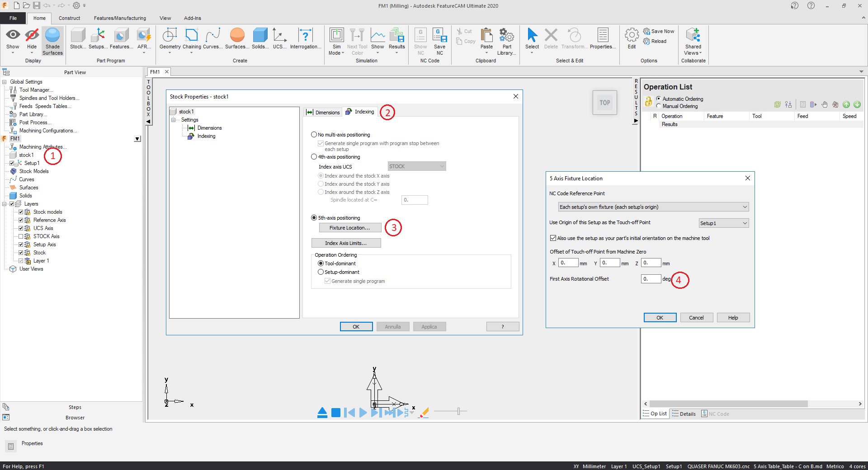Click the simulation Stop button
Viewport: 868px width, 470px height.
(x=336, y=412)
